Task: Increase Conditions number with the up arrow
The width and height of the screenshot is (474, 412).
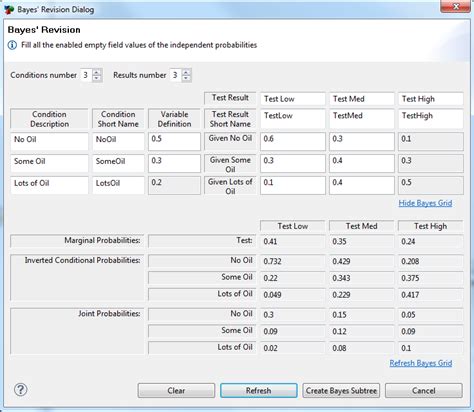Action: click(96, 72)
